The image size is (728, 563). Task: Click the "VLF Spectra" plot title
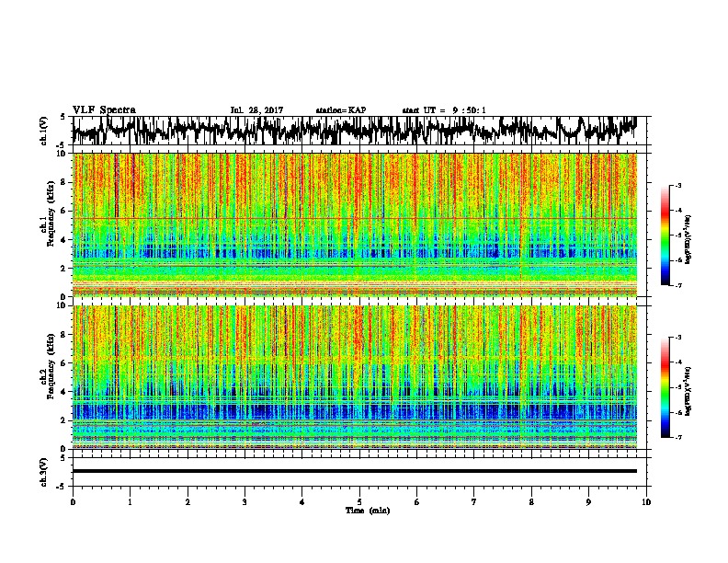[104, 110]
